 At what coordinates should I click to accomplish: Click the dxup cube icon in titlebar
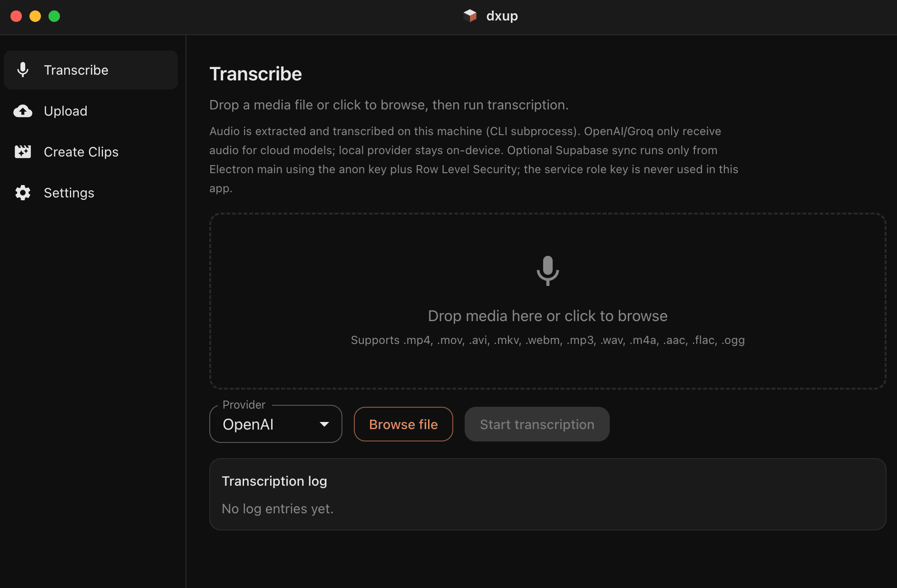470,16
